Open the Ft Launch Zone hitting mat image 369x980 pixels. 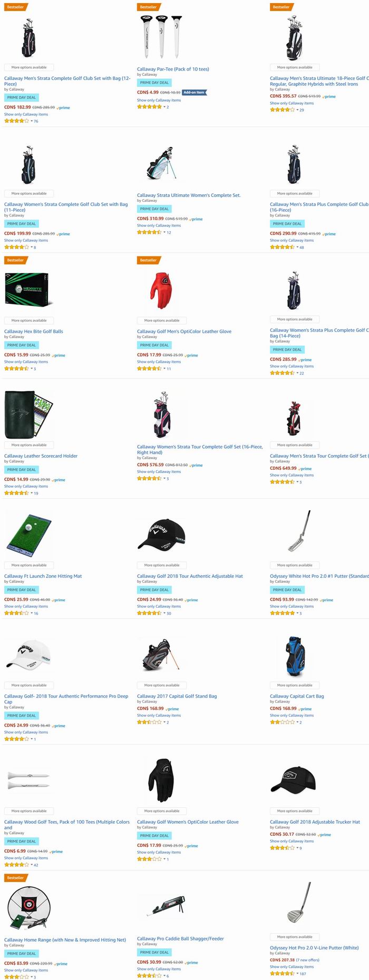(x=29, y=536)
